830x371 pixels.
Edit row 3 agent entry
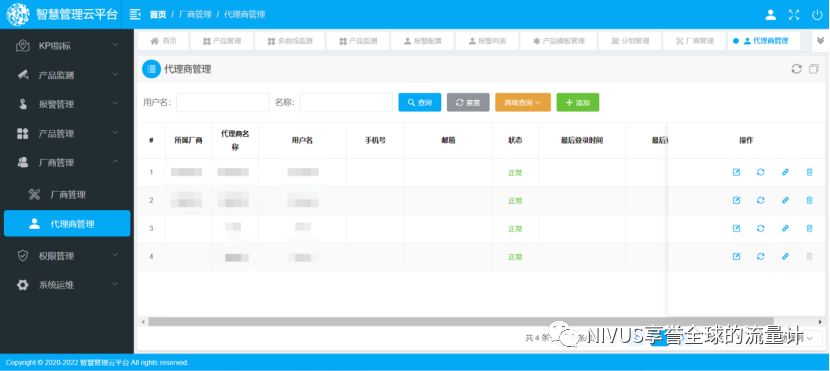click(736, 228)
